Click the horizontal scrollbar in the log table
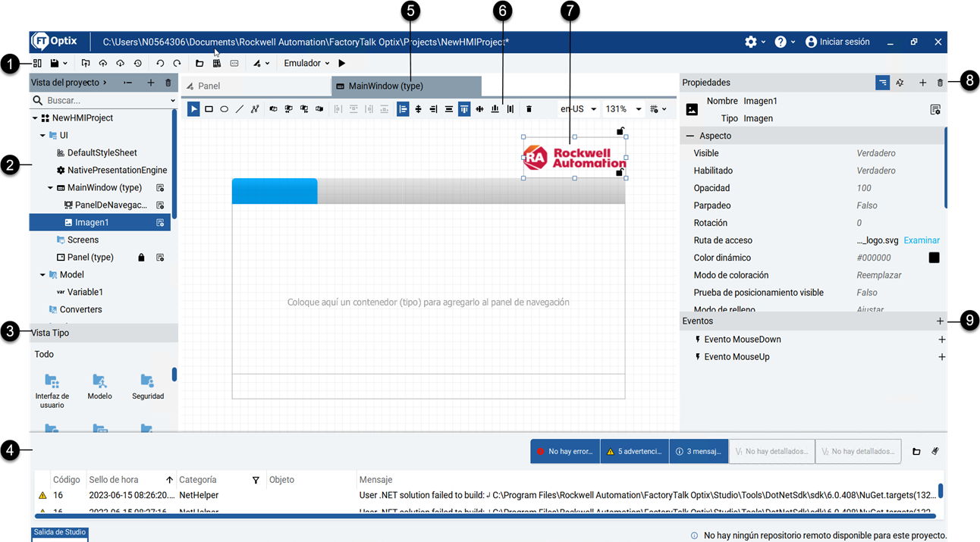Image resolution: width=980 pixels, height=542 pixels. click(x=485, y=516)
